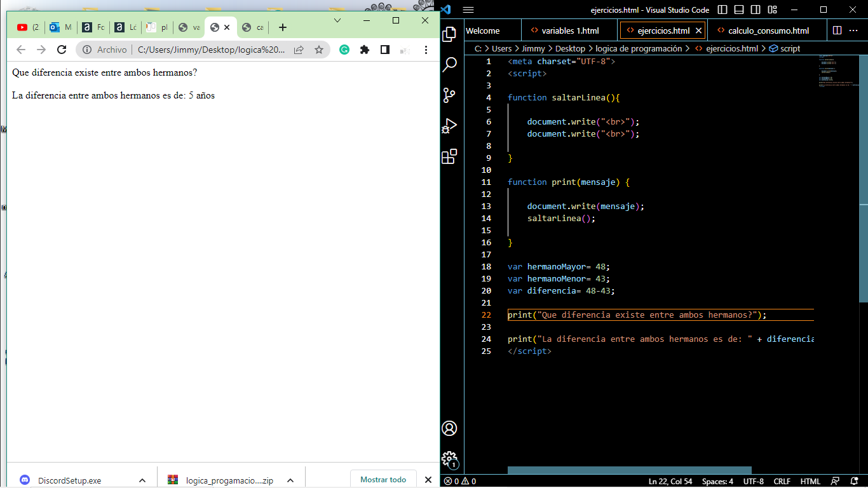The width and height of the screenshot is (868, 488).
Task: Close the active Chrome tab
Action: pyautogui.click(x=227, y=27)
